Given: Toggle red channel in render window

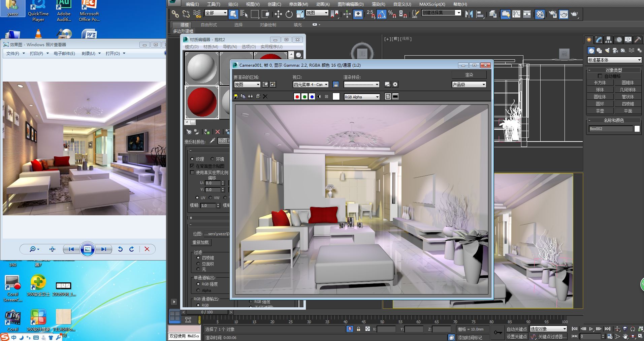Looking at the screenshot, I should (x=297, y=97).
